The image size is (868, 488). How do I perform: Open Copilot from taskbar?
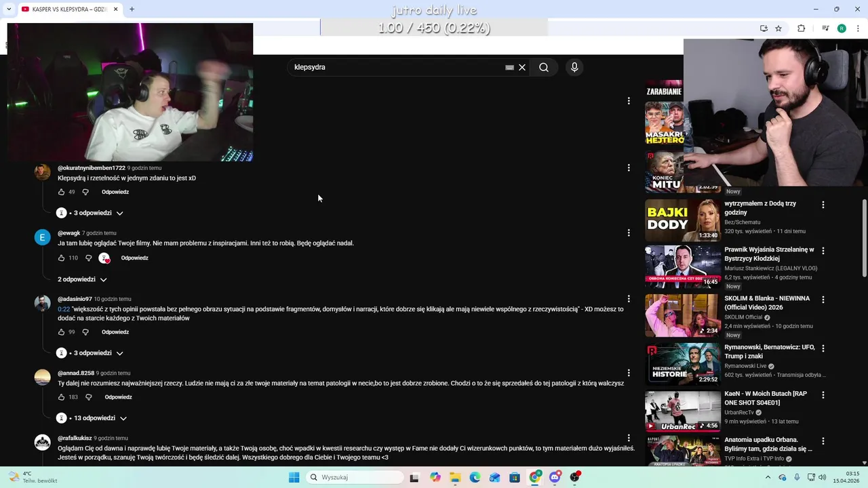435,477
